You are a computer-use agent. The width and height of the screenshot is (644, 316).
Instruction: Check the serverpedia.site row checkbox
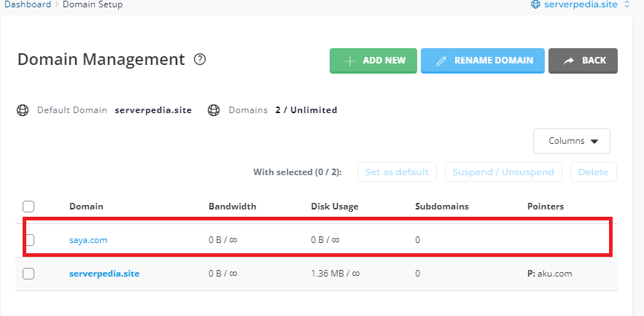tap(28, 274)
